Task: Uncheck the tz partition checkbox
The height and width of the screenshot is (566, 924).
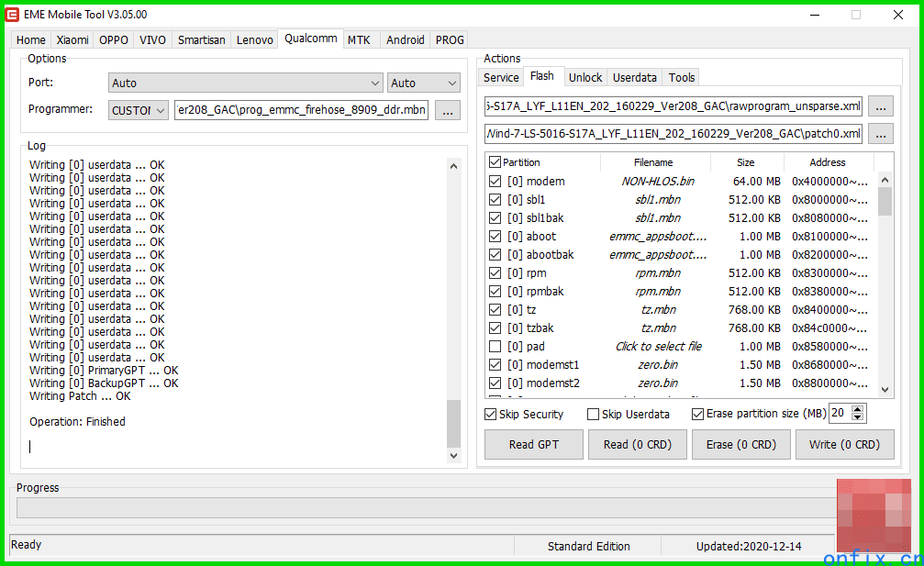Action: tap(495, 309)
